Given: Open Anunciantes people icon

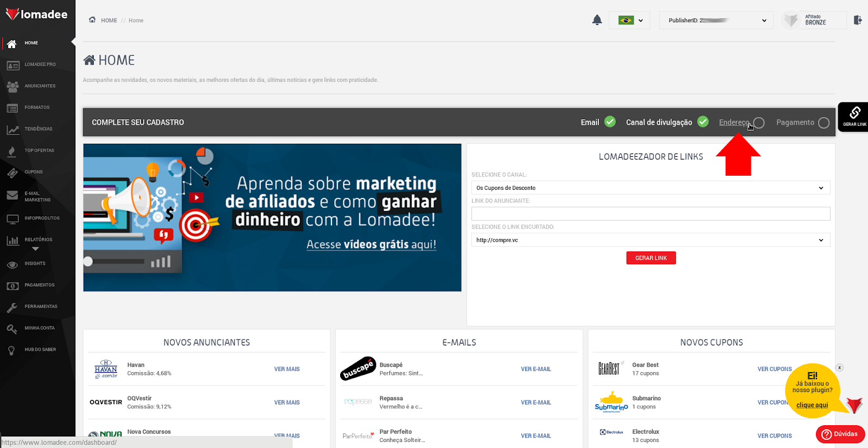Looking at the screenshot, I should [12, 86].
